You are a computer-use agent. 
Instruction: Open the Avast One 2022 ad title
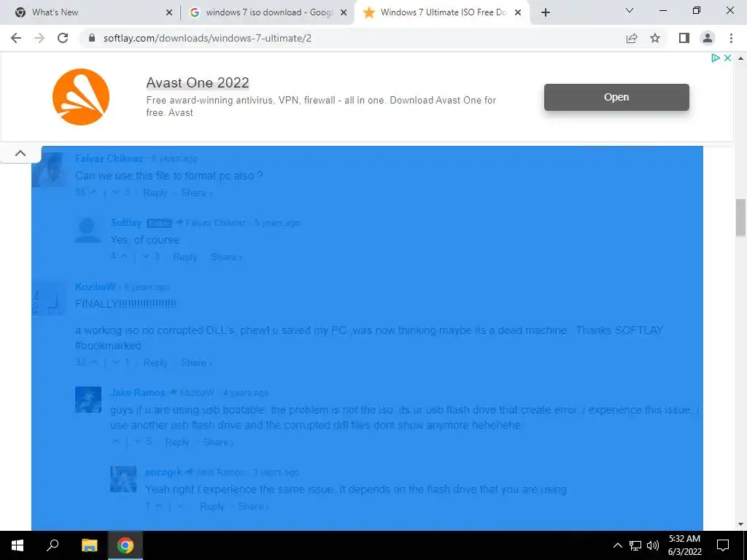coord(198,82)
